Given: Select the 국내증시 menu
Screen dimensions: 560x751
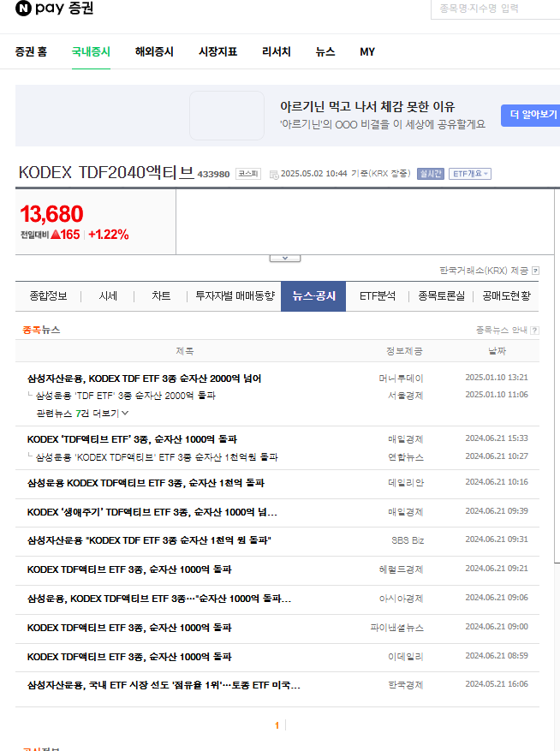Looking at the screenshot, I should [91, 51].
